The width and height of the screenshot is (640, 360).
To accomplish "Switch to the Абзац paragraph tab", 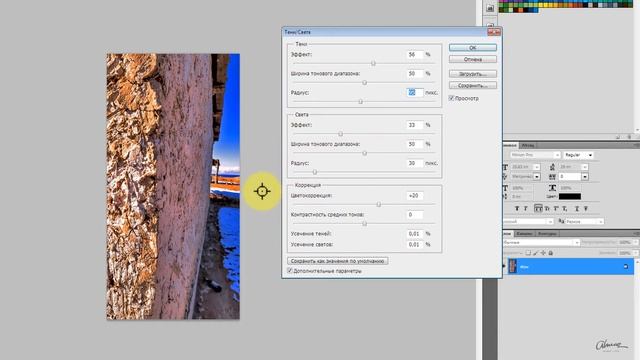I will pyautogui.click(x=527, y=145).
